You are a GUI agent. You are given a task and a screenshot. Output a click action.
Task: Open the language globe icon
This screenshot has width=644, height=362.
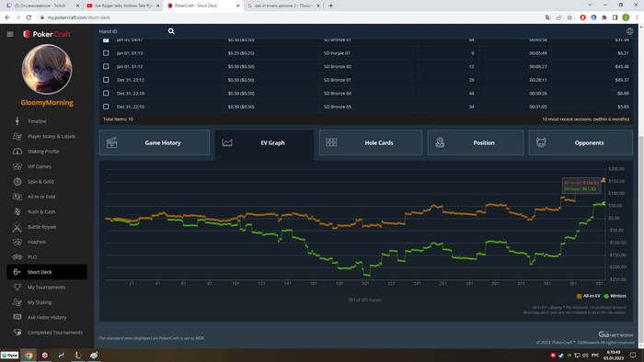(x=629, y=31)
